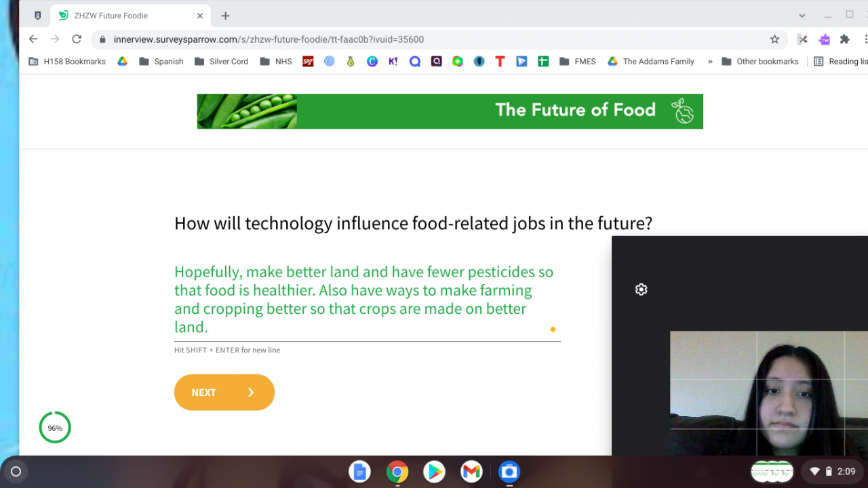The height and width of the screenshot is (488, 868).
Task: Bookmark this page with the star icon
Action: click(774, 39)
